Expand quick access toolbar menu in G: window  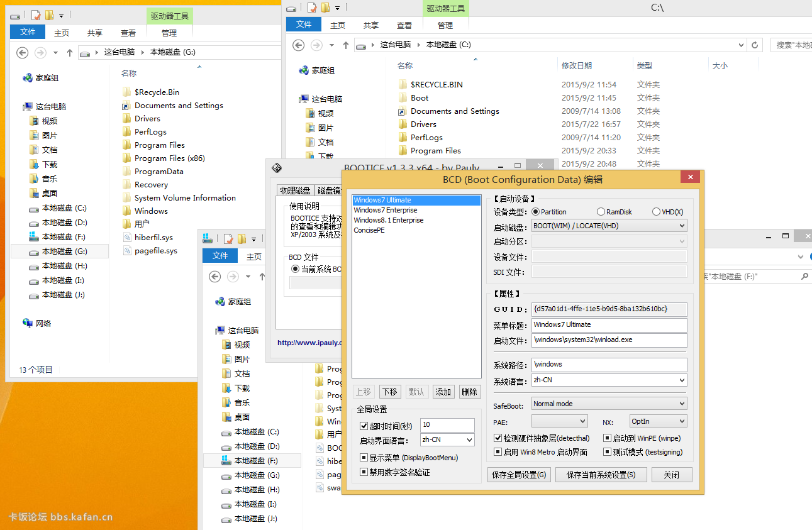[x=61, y=16]
